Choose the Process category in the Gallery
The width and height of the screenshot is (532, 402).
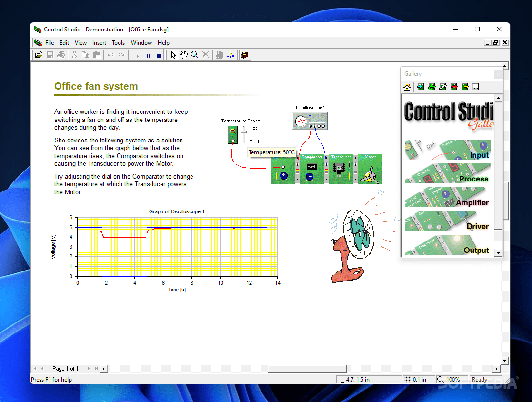click(448, 173)
